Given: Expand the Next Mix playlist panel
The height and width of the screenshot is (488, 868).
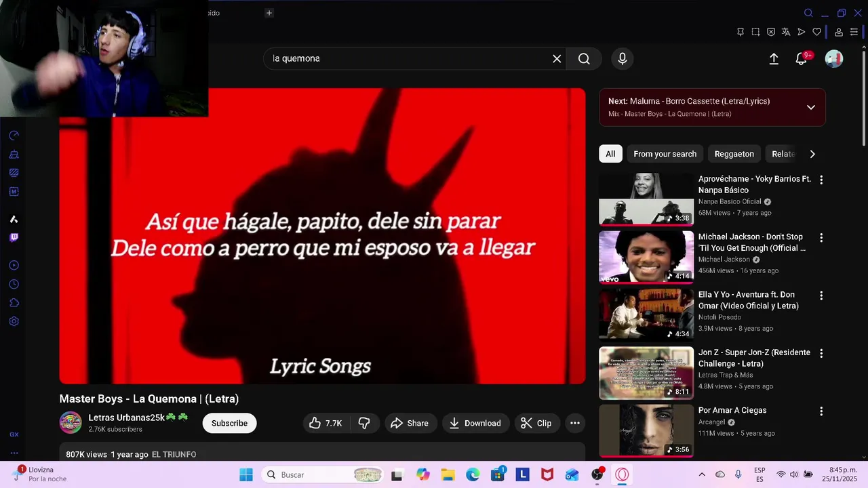Looking at the screenshot, I should [x=811, y=107].
